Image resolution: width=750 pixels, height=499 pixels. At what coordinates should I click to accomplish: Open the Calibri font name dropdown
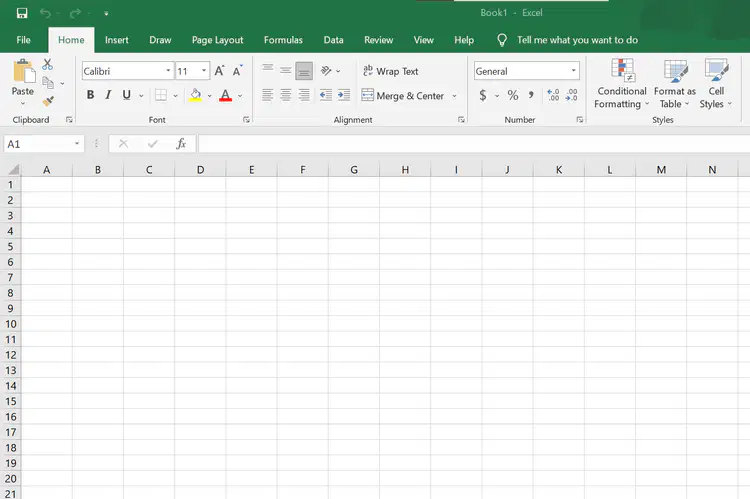pyautogui.click(x=168, y=71)
